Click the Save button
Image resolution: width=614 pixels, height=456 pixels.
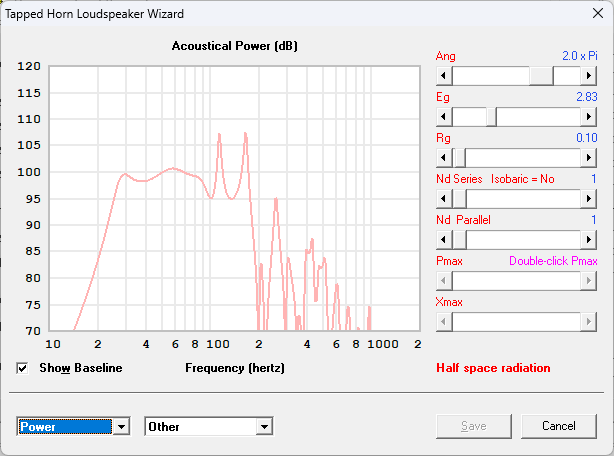pyautogui.click(x=474, y=426)
